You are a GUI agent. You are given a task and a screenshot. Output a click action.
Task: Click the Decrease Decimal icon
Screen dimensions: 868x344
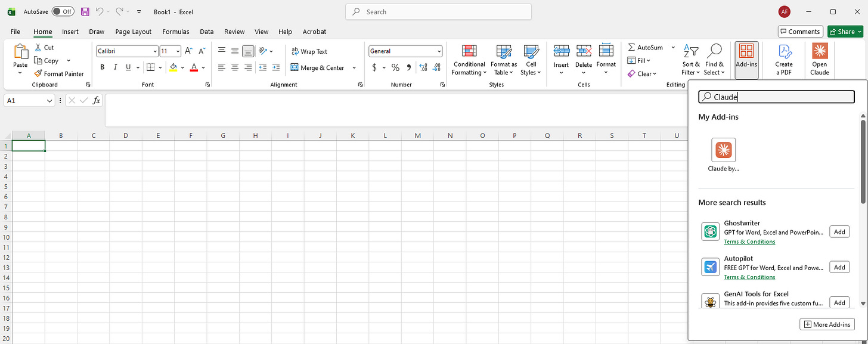click(x=437, y=67)
